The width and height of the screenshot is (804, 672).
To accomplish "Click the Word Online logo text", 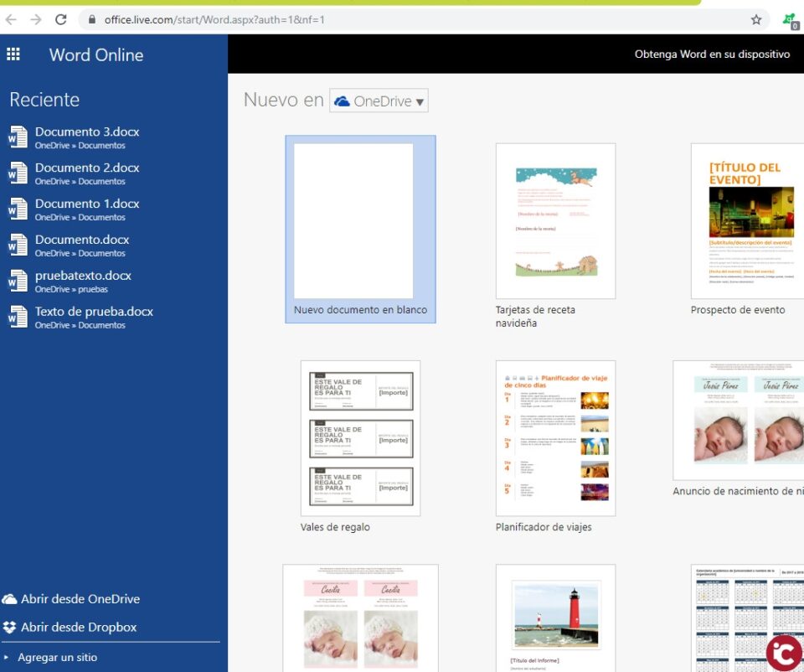I will click(x=97, y=54).
